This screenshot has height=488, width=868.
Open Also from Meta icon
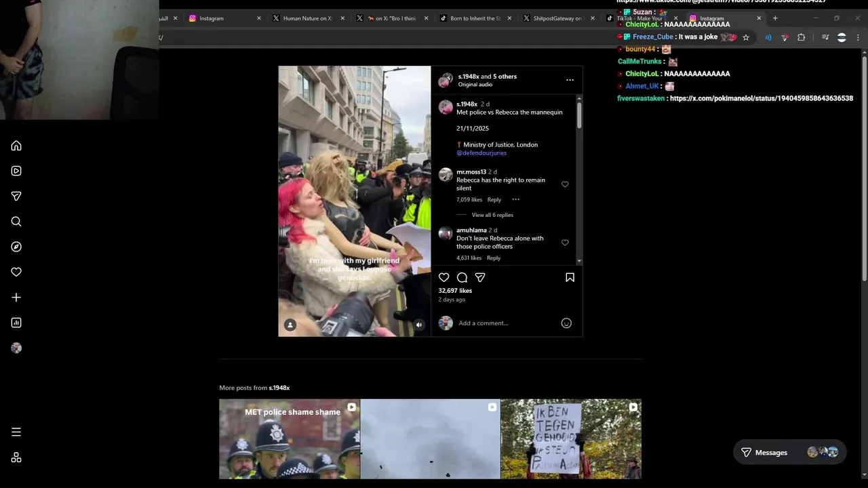coord(16,457)
